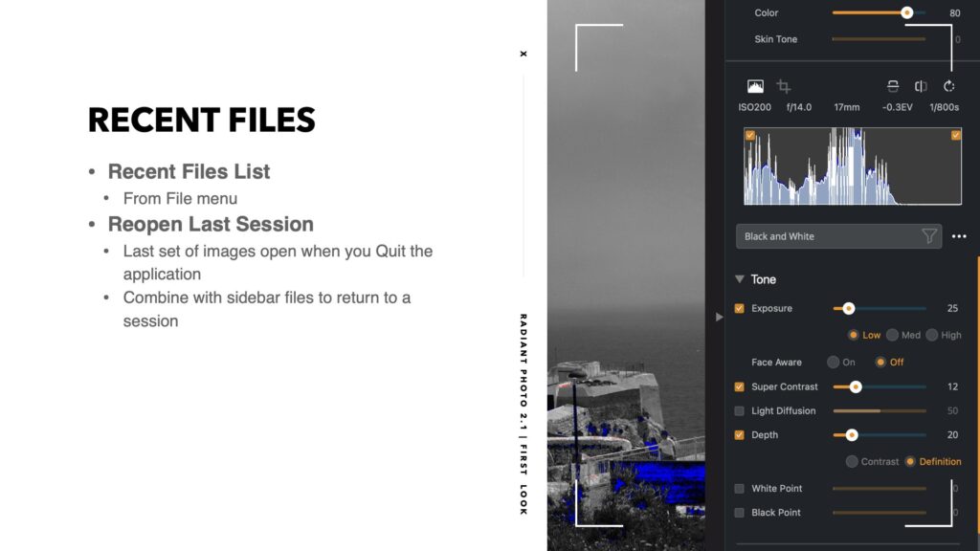This screenshot has height=551, width=980.
Task: Set Face Aware to Off
Action: pyautogui.click(x=880, y=363)
